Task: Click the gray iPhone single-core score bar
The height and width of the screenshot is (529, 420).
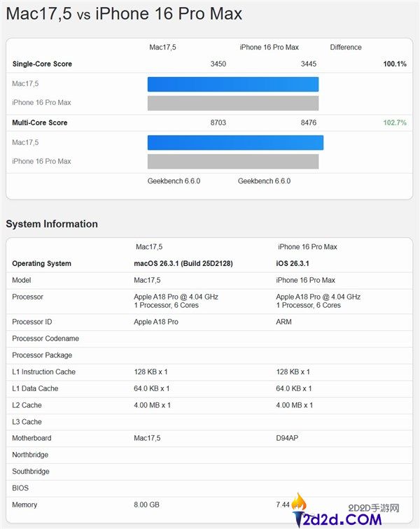Action: 233,104
